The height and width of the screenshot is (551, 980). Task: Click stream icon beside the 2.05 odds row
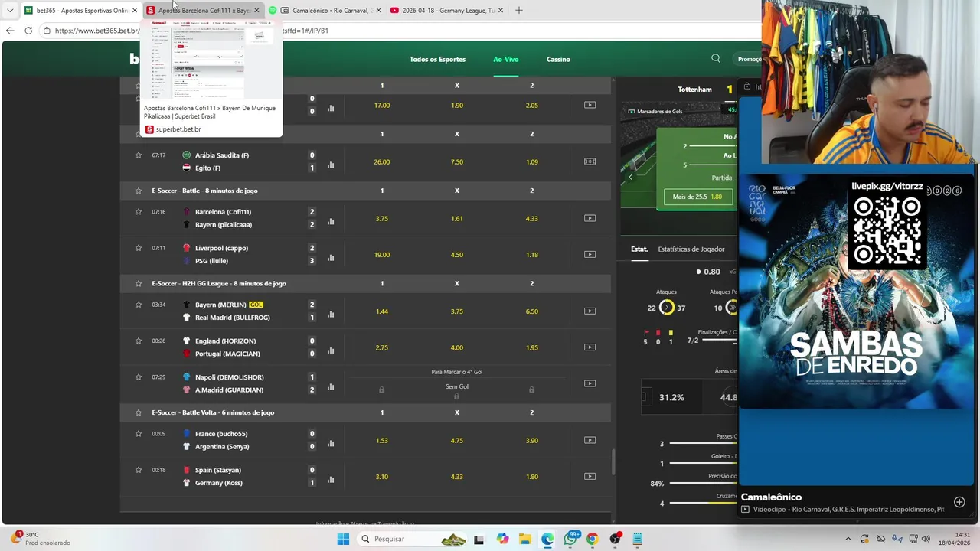[590, 105]
